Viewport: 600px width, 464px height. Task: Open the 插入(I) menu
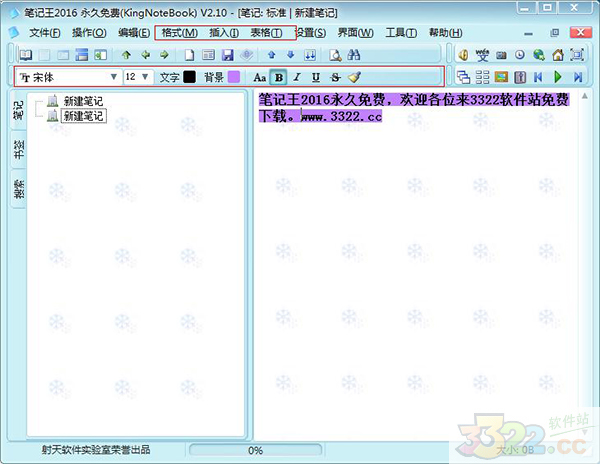tap(224, 33)
